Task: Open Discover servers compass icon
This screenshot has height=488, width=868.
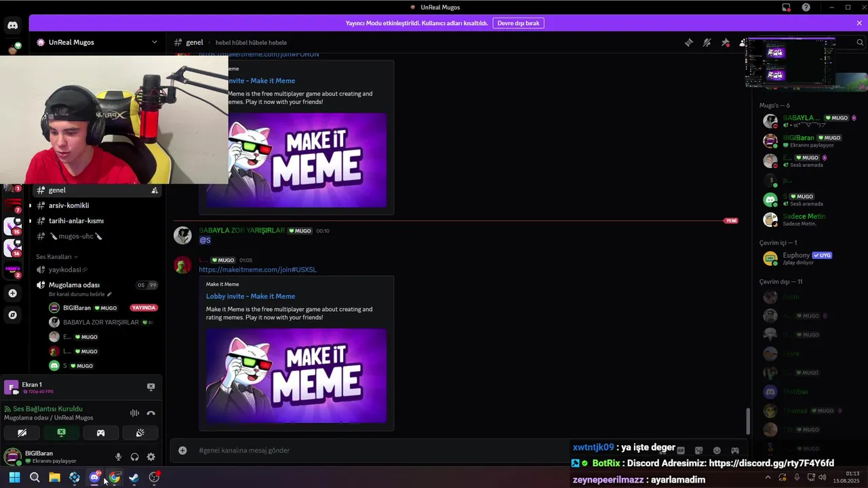Action: tap(12, 315)
